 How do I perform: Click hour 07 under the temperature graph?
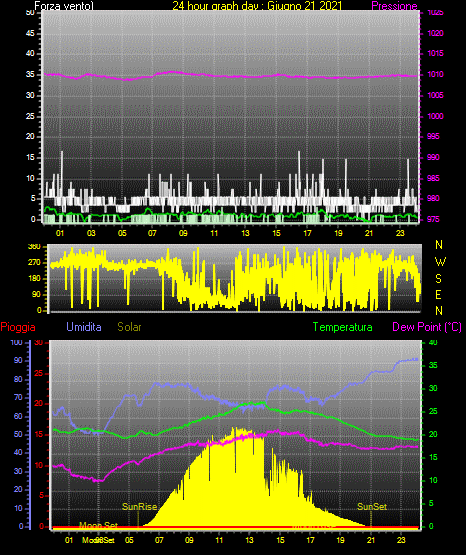[x=159, y=540]
